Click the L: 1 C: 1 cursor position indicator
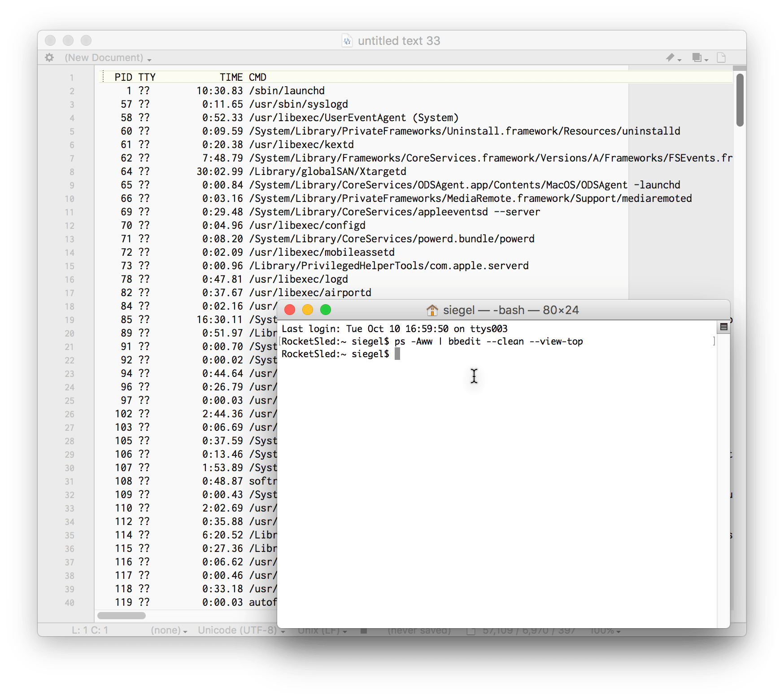The width and height of the screenshot is (784, 700). pos(90,630)
